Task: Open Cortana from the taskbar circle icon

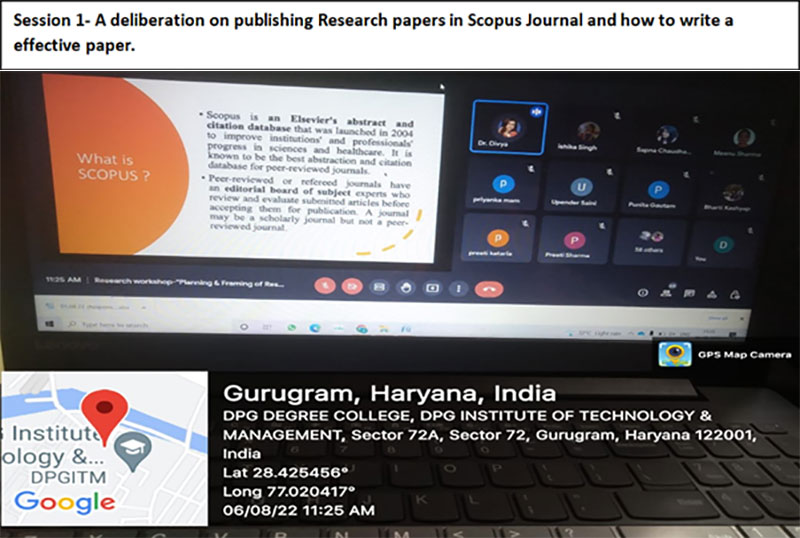Action: (244, 327)
